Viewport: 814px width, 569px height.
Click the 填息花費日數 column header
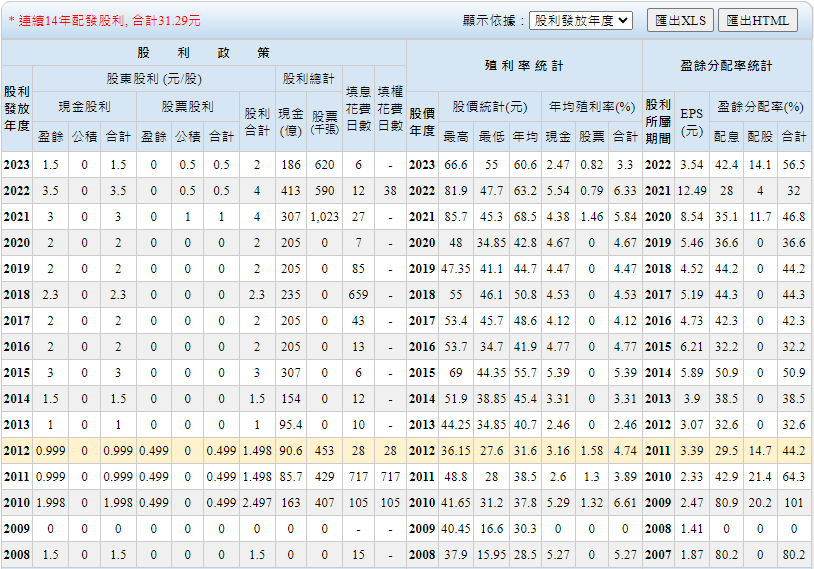(x=359, y=108)
